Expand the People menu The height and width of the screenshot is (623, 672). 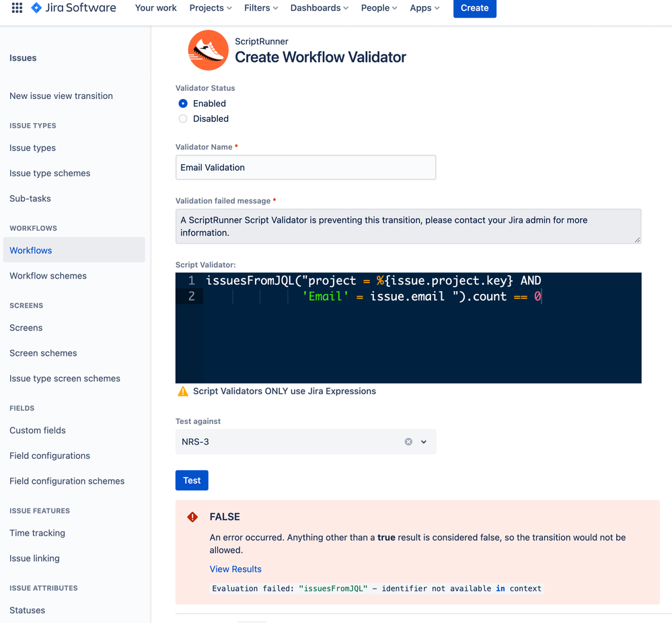click(x=379, y=7)
